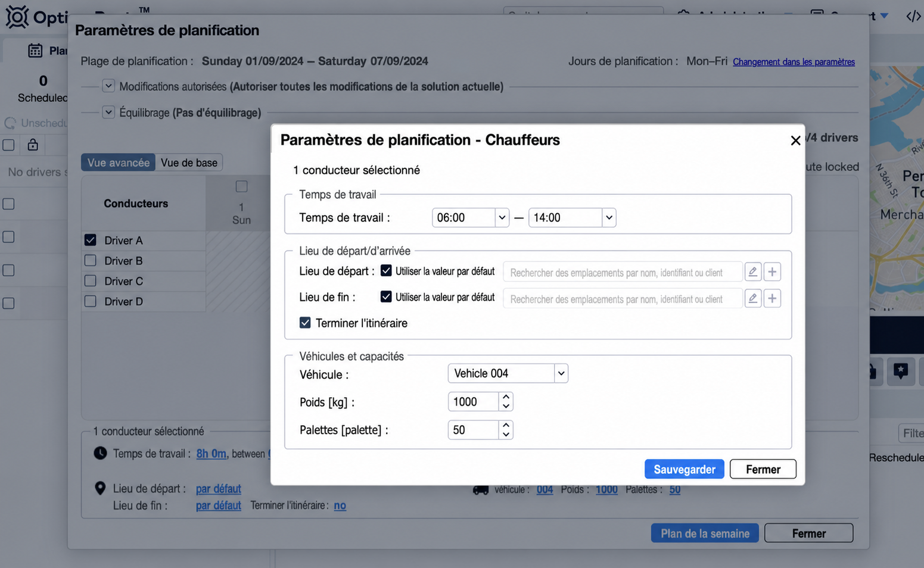This screenshot has width=924, height=568.
Task: Click plus icon next to Lieu de départ
Action: [x=772, y=271]
